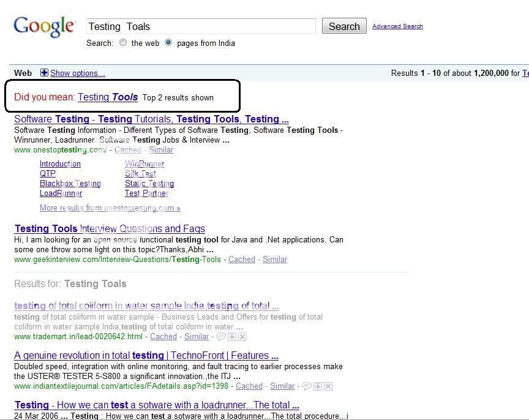Viewport: 529px width, 420px height.
Task: Click the remove X icon on trademart.in result
Action: coord(242,337)
